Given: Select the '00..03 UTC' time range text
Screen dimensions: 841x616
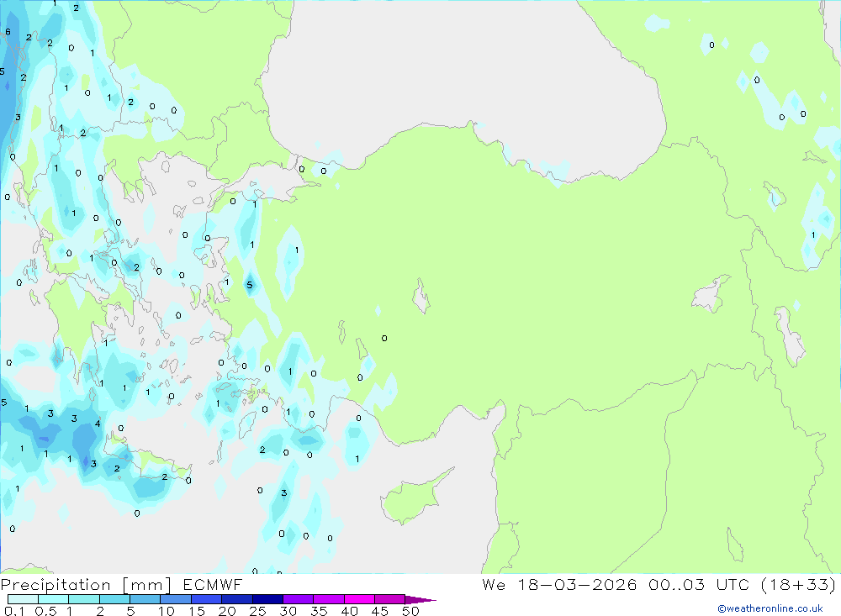Looking at the screenshot, I should [699, 584].
